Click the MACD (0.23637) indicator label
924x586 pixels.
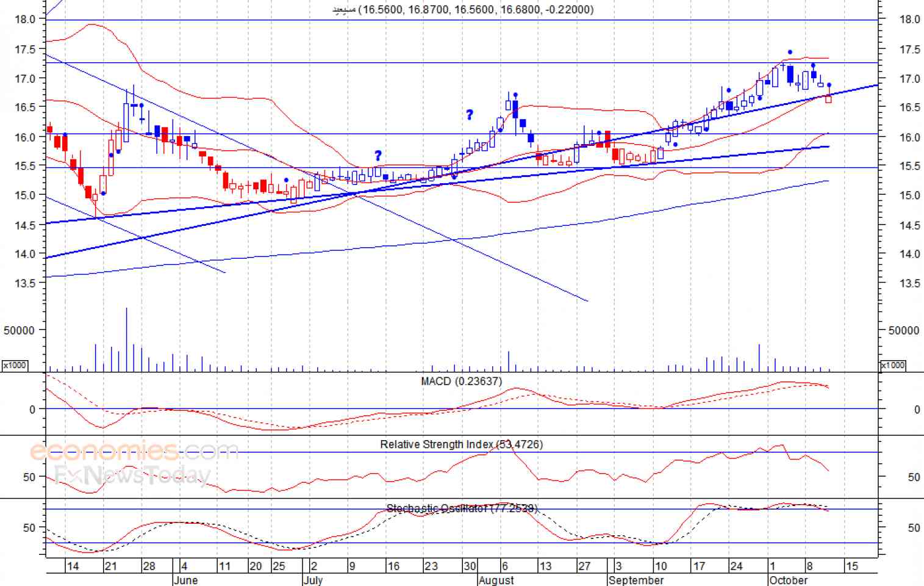click(x=462, y=382)
